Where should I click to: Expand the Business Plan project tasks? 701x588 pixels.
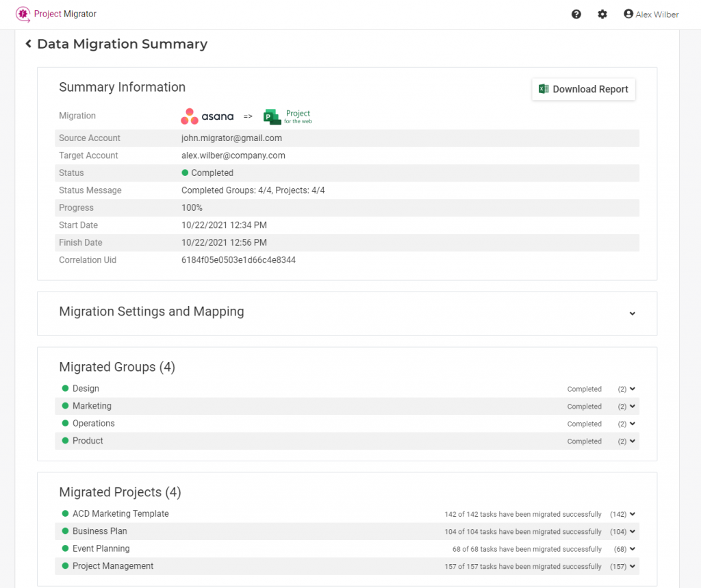tap(633, 531)
